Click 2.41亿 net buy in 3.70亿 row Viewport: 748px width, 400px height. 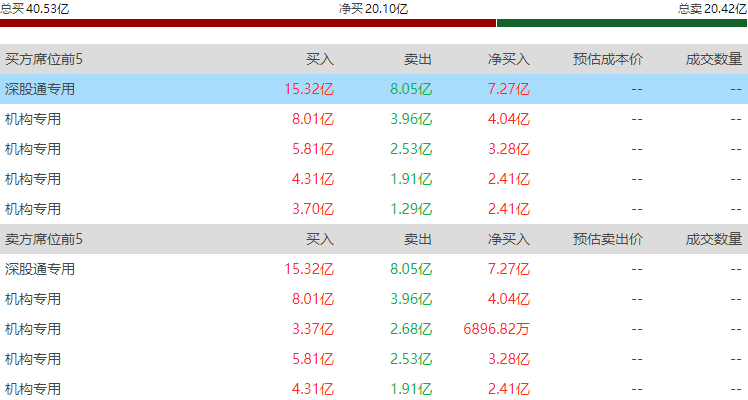tap(509, 209)
